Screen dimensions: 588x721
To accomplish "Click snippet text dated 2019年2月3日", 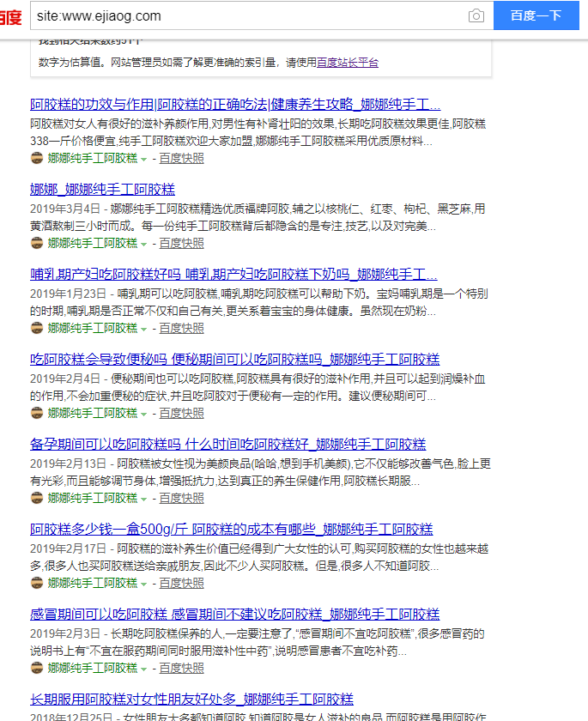I will (x=258, y=642).
